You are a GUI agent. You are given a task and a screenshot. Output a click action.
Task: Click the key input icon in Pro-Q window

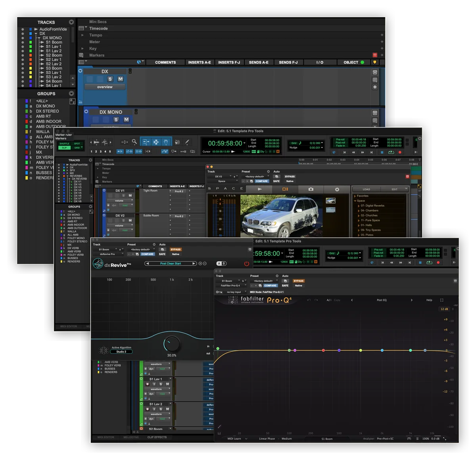point(219,292)
